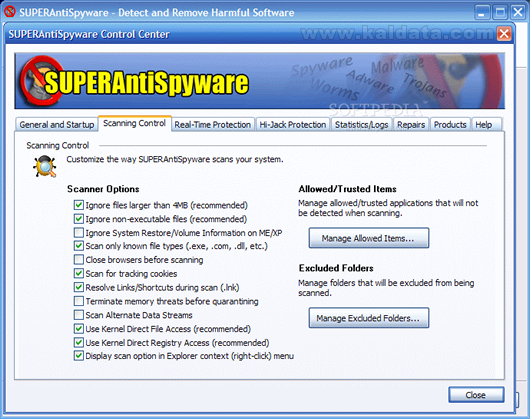
Task: Toggle Use Kernel Direct Registry Access
Action: click(78, 342)
